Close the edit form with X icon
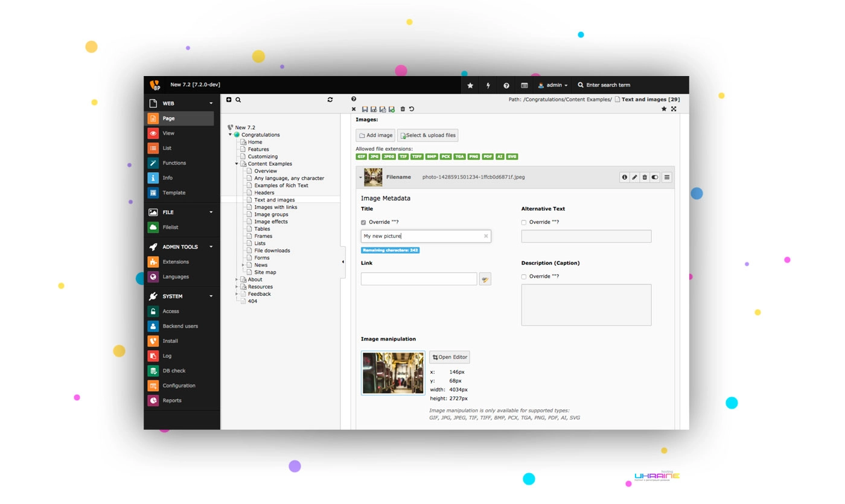Screen dimensions: 845x504 tap(354, 109)
